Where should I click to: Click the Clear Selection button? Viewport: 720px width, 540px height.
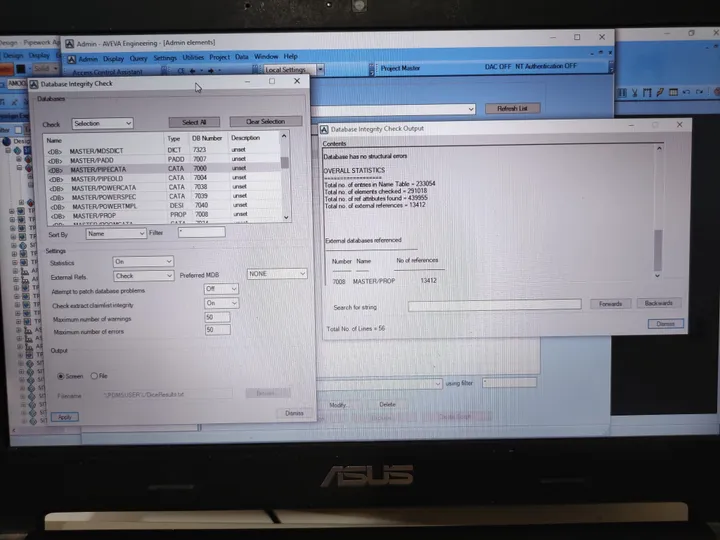(x=266, y=121)
